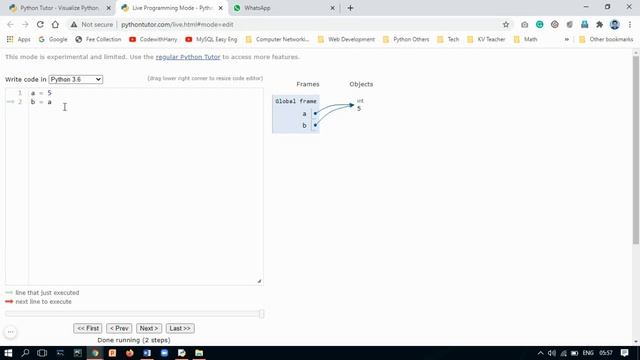
Task: Click the ENG language indicator in taskbar
Action: 588,353
